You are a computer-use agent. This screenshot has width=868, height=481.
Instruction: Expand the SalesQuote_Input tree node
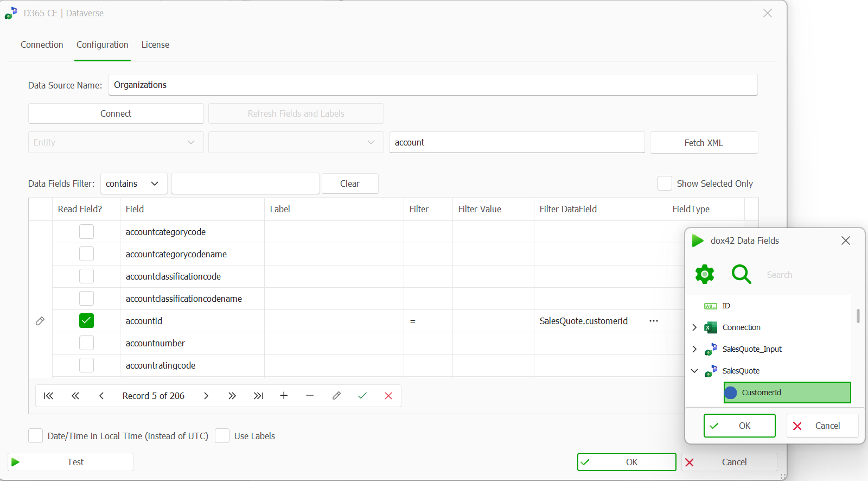[694, 349]
